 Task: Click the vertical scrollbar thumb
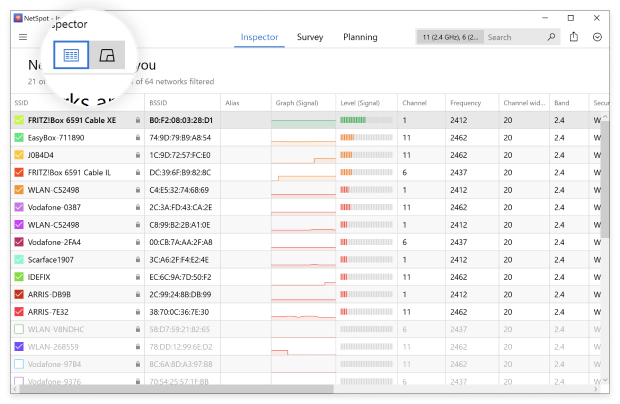tap(605, 178)
